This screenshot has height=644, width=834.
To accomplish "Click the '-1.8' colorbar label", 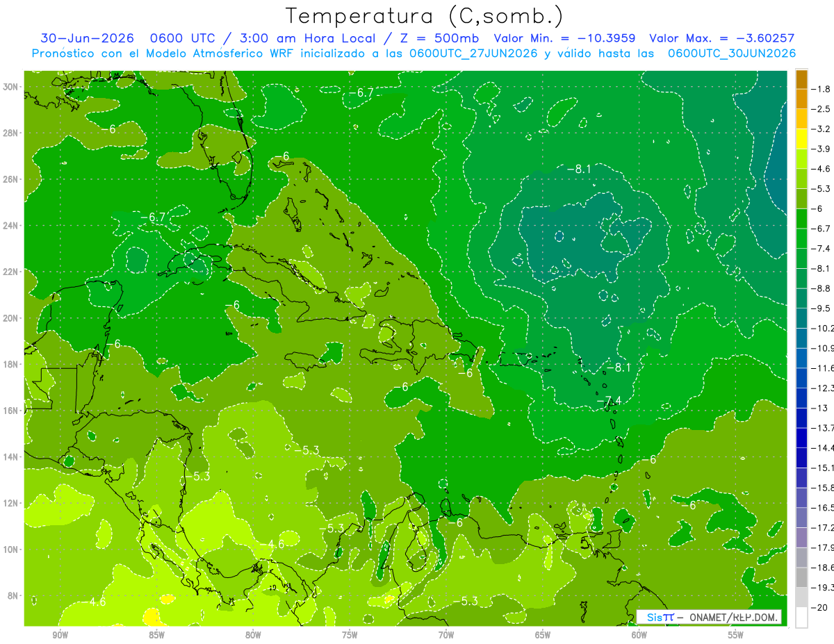I will coord(821,89).
